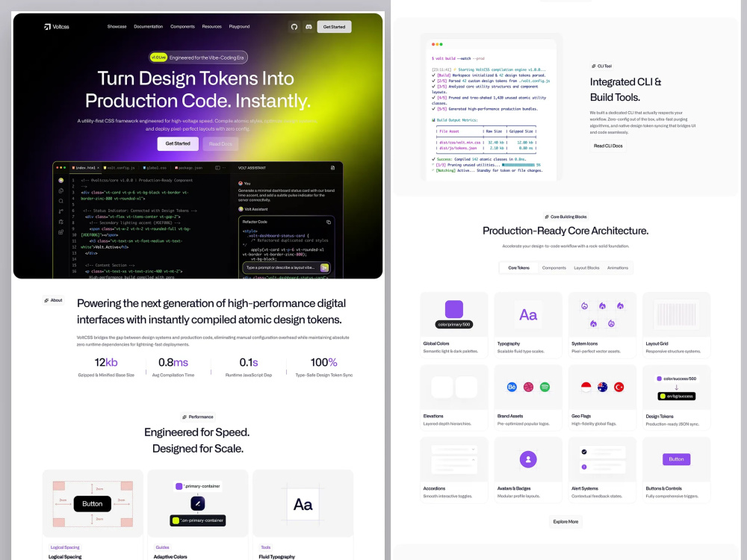
Task: Pick the purple primary-container swatch
Action: coord(179,486)
